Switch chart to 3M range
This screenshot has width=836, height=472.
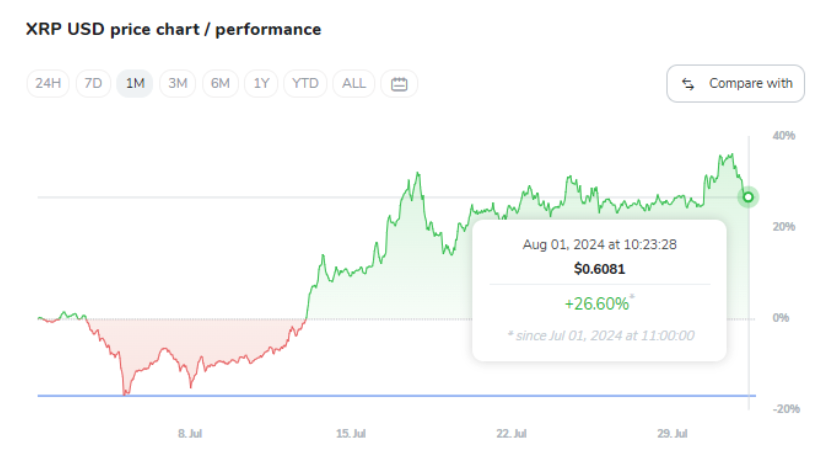pos(178,84)
